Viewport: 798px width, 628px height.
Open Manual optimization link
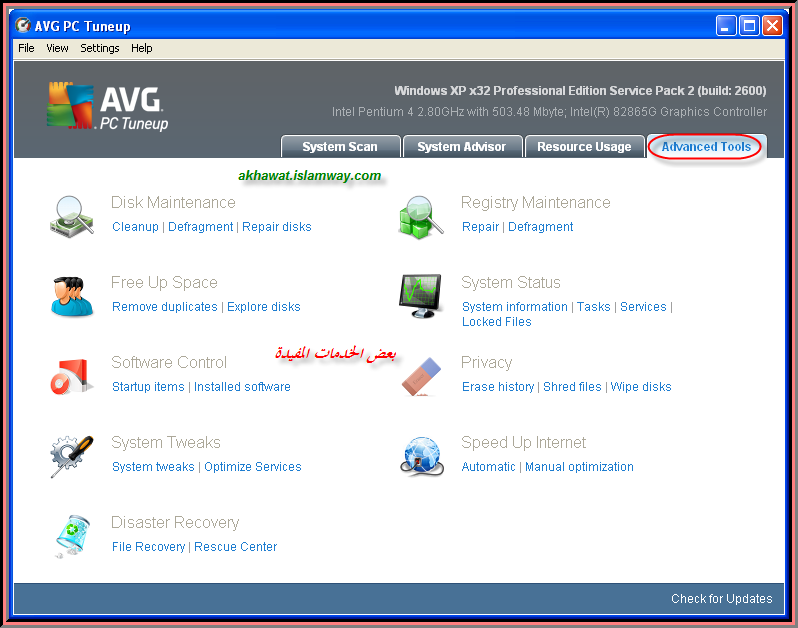(579, 467)
